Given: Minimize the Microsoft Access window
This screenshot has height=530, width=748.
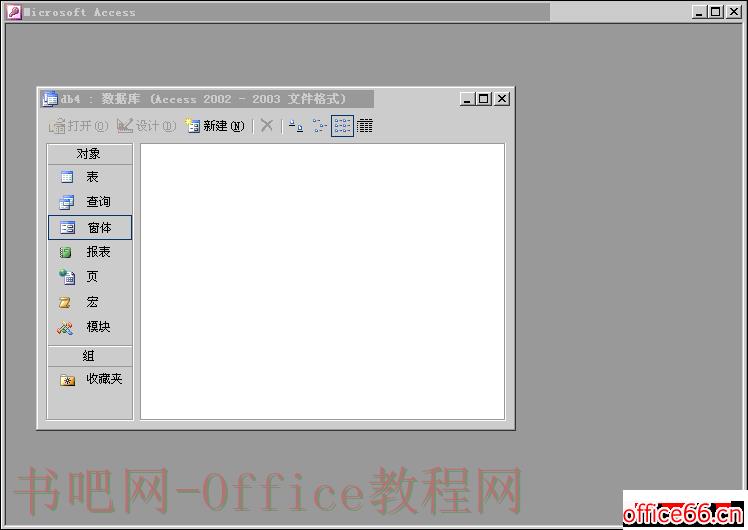Looking at the screenshot, I should click(x=699, y=12).
